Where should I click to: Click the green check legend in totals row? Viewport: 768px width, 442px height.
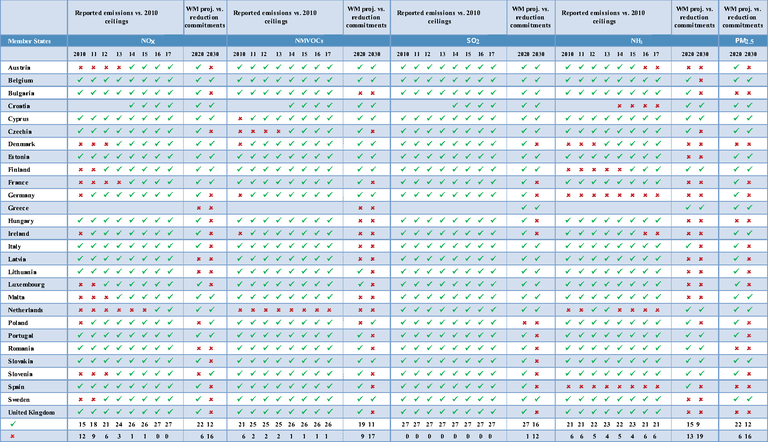click(x=11, y=424)
